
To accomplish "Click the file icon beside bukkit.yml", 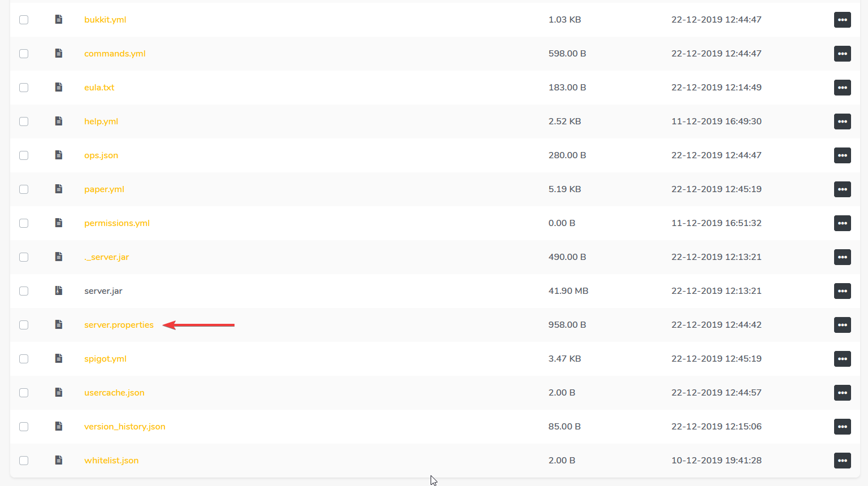I will pyautogui.click(x=58, y=20).
